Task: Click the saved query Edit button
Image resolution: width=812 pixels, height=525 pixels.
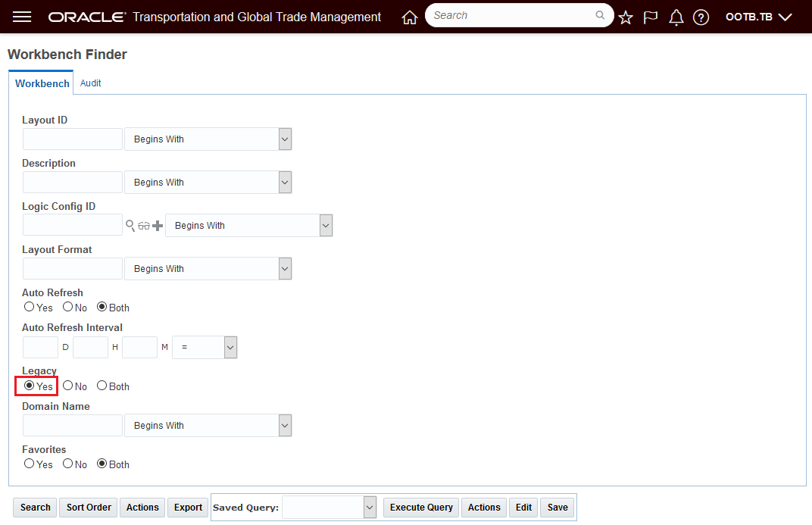Action: pos(523,508)
